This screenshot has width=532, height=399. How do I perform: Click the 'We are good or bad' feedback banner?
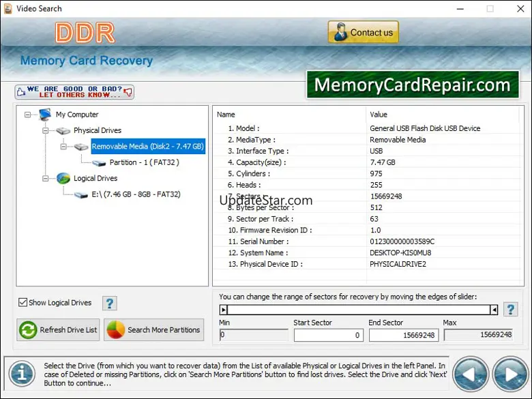[74, 92]
